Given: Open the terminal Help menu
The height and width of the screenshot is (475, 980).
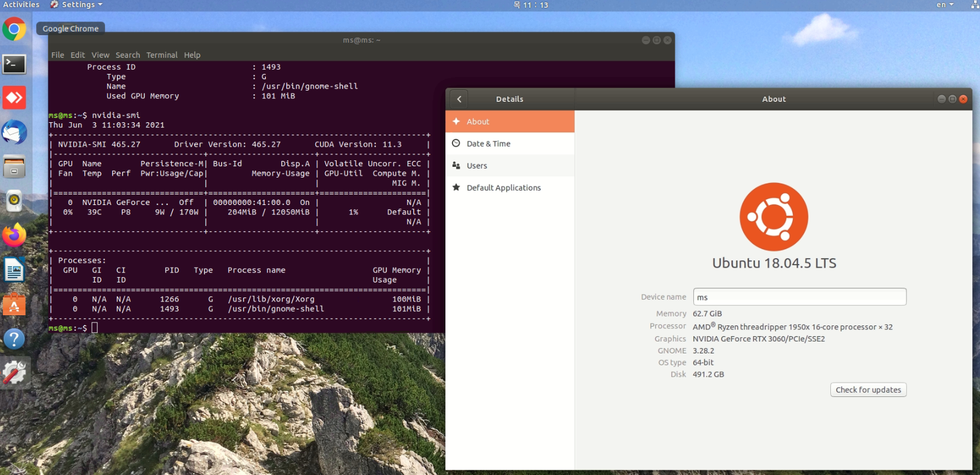Looking at the screenshot, I should 192,55.
